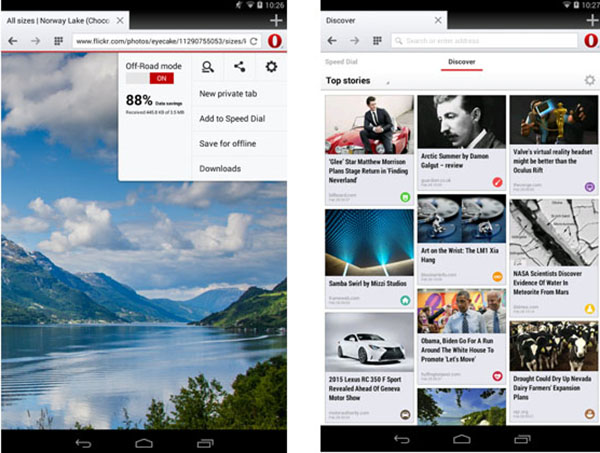600x453 pixels.
Task: Click the green category badge on Matthew Morrison card
Action: click(405, 197)
